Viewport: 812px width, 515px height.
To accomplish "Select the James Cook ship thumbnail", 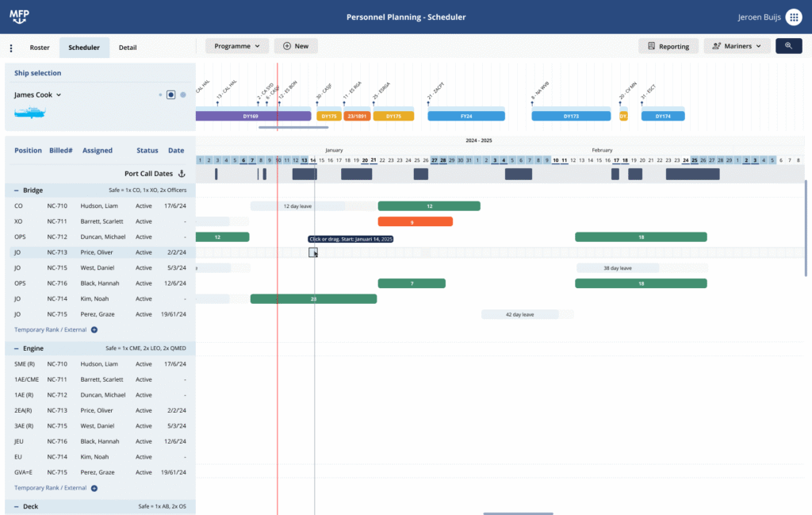I will coord(29,112).
